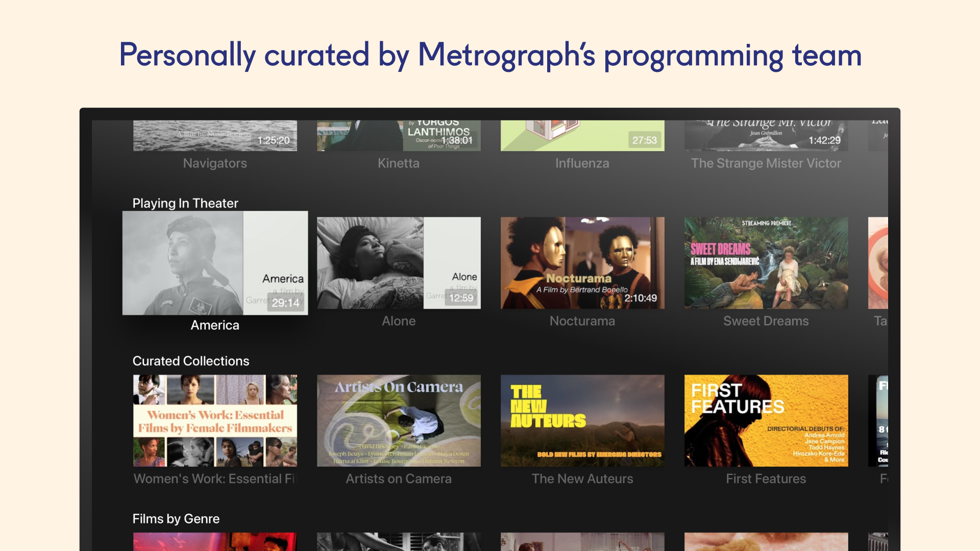Click the Nocturama title label

pos(582,321)
